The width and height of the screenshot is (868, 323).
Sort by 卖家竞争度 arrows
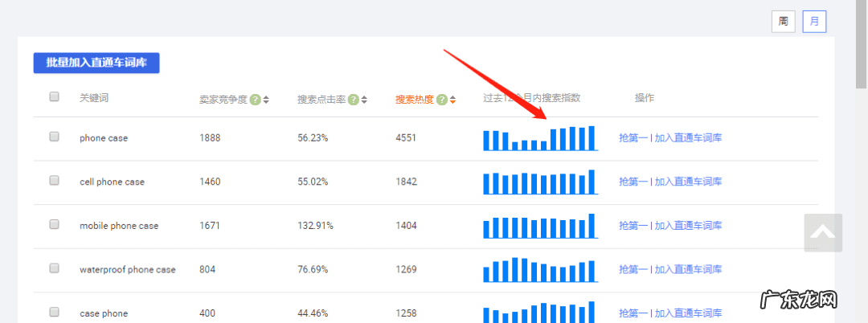[x=266, y=100]
